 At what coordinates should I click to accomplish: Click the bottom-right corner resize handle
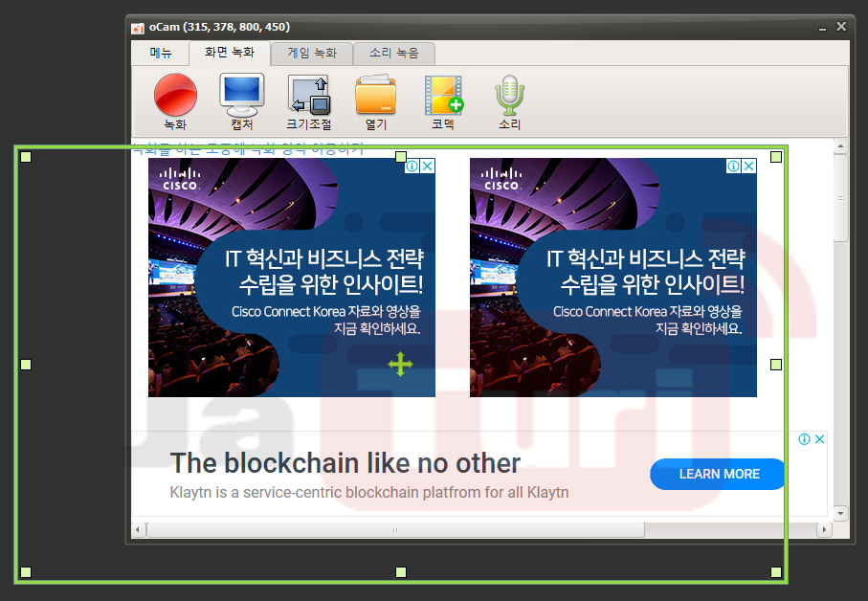[x=776, y=572]
